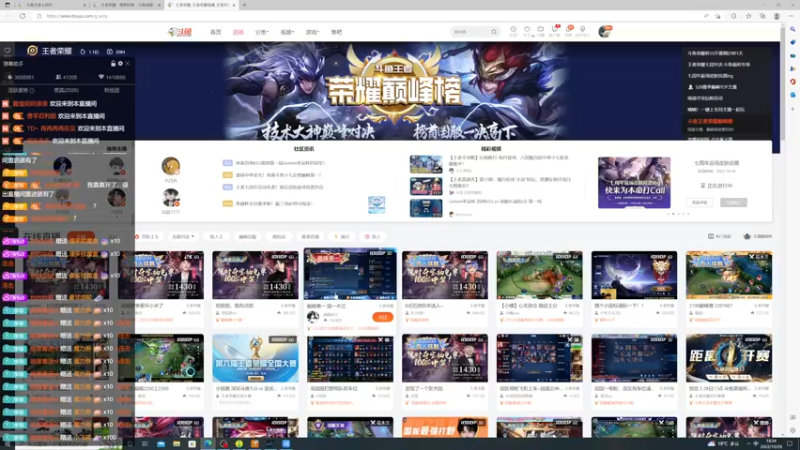This screenshot has height=450, width=800.
Task: Click the second streamer avatar in community list
Action: pos(170,198)
